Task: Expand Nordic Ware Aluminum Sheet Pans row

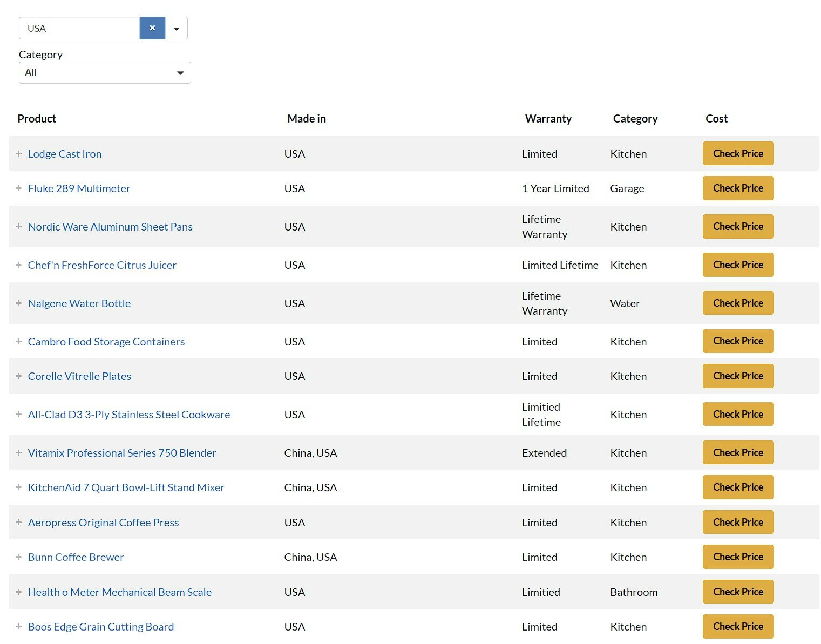Action: [18, 227]
